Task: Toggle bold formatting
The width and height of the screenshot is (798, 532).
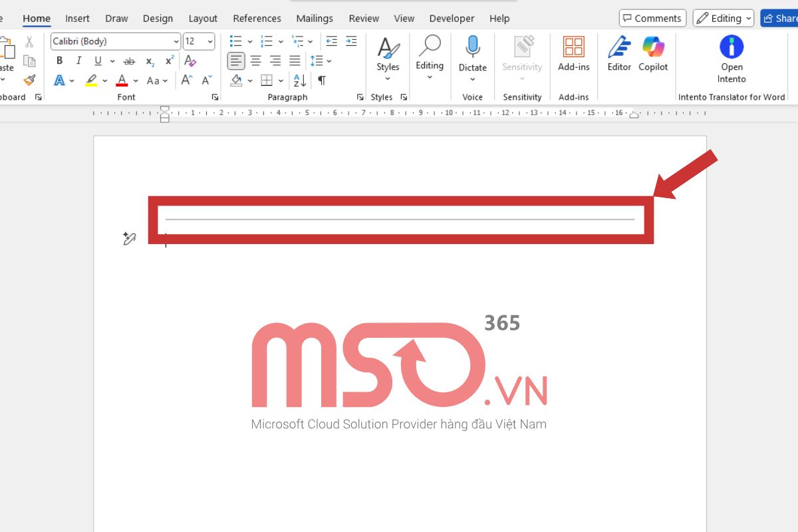Action: [x=60, y=61]
